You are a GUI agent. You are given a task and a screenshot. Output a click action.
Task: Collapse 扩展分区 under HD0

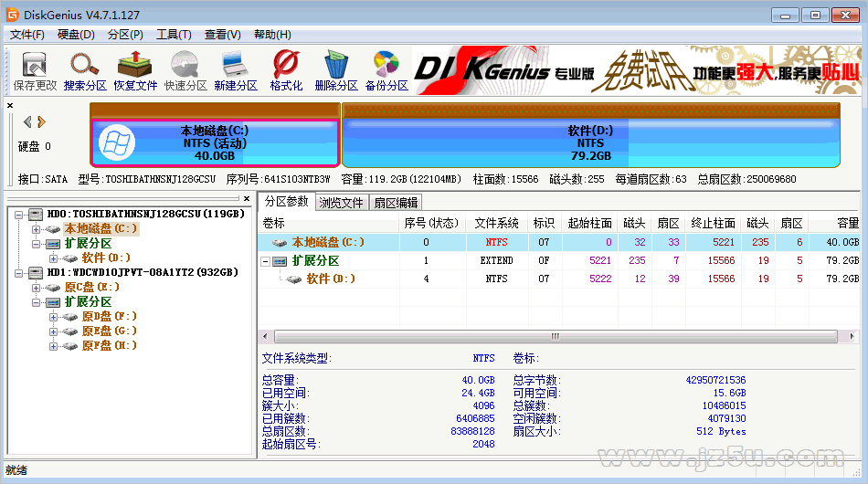pyautogui.click(x=36, y=244)
